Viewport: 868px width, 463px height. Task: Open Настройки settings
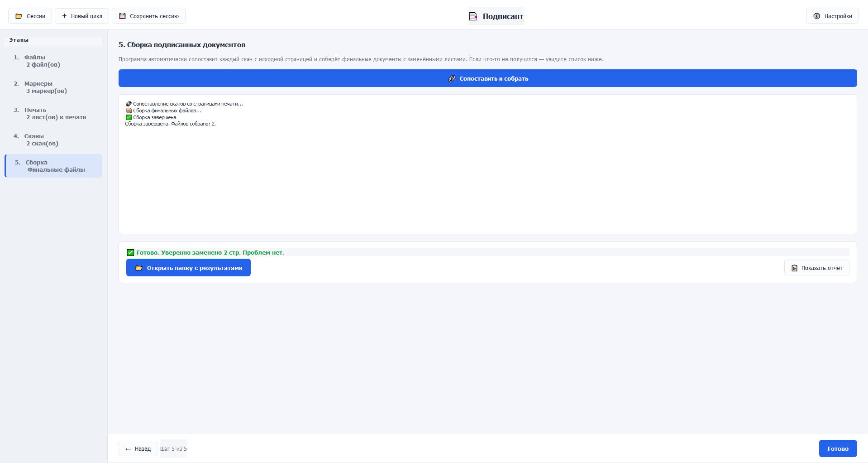[832, 16]
